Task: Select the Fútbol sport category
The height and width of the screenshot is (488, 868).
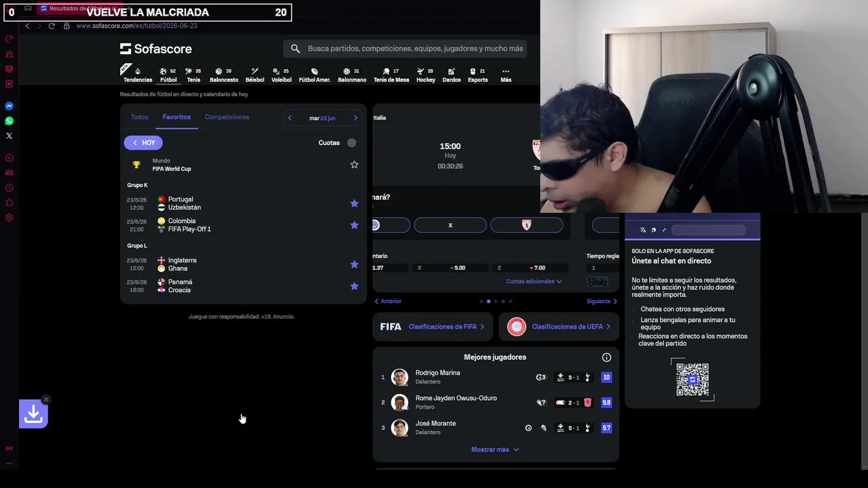Action: [x=168, y=75]
